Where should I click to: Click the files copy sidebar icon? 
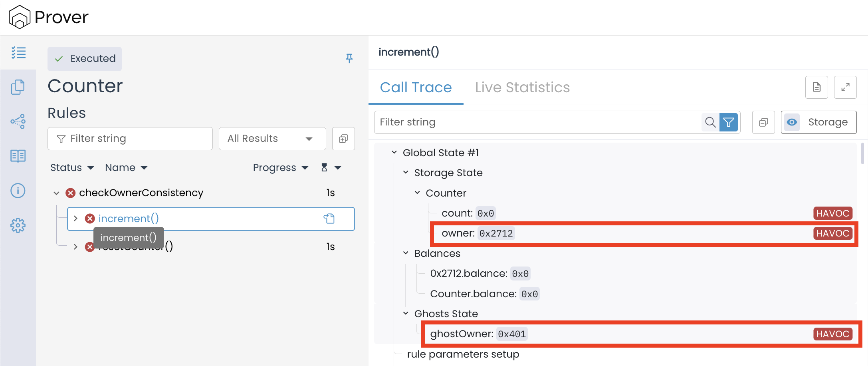[18, 87]
